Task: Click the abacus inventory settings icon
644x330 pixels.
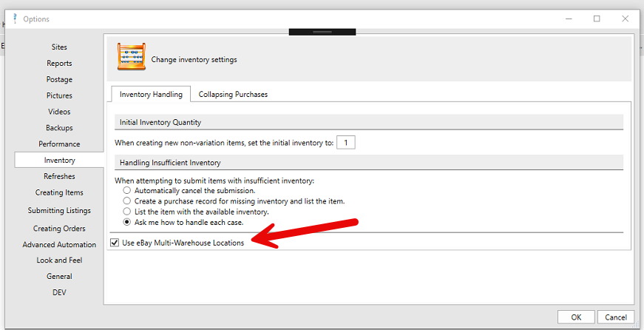Action: point(131,58)
